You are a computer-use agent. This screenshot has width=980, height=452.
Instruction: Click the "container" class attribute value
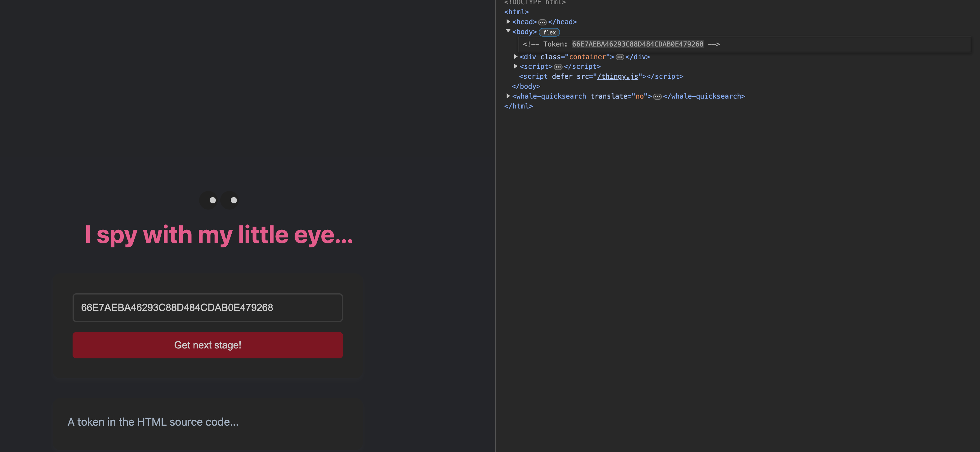point(587,57)
